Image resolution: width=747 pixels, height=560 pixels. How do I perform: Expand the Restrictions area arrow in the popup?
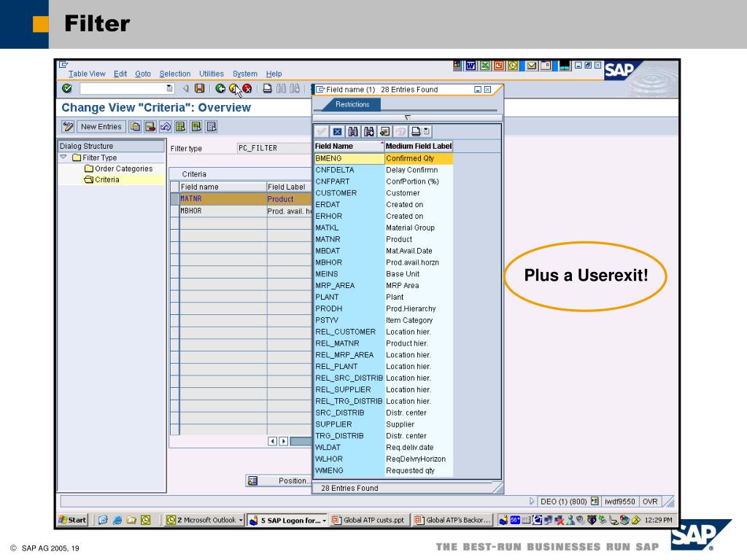(407, 117)
